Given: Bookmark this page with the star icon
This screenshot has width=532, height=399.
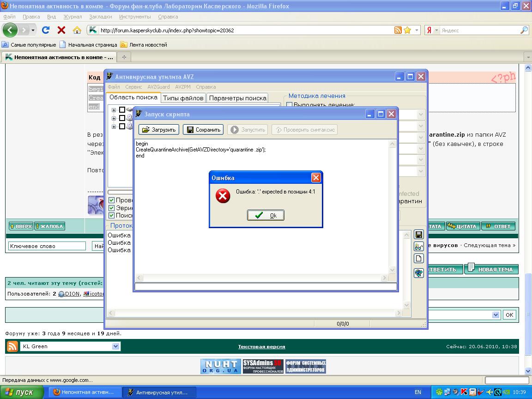Looking at the screenshot, I should [407, 30].
